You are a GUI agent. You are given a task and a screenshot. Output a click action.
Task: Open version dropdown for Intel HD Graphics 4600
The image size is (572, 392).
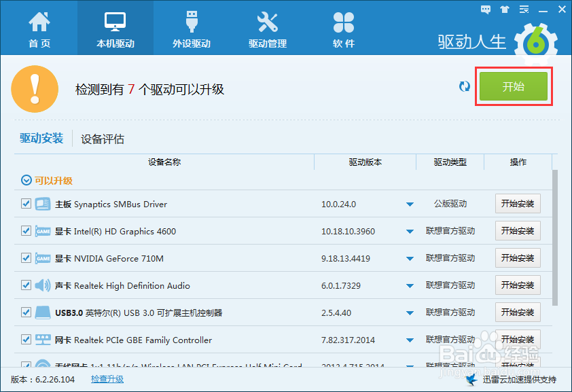click(410, 231)
